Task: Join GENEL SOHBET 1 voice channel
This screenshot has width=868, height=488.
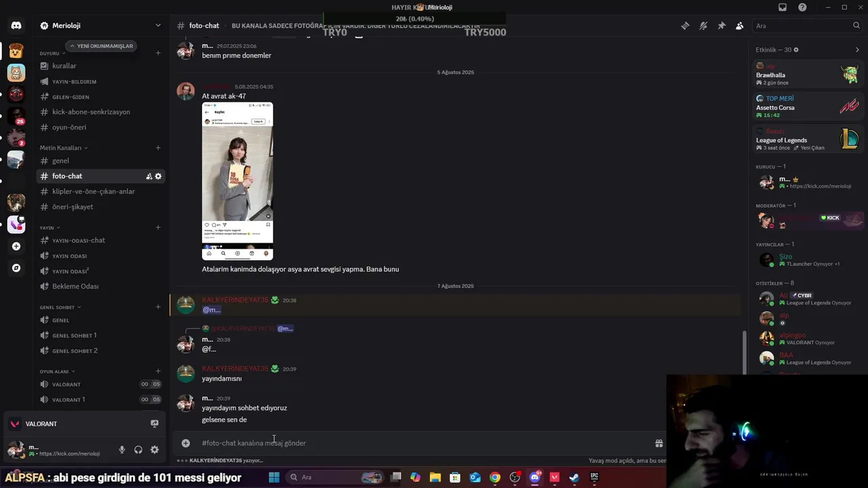Action: tap(100, 335)
